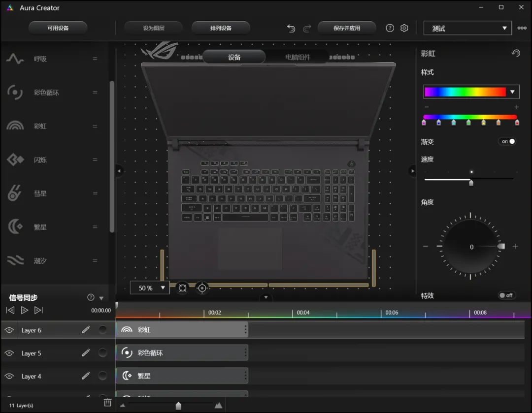532x413 pixels.
Task: Click the redo arrow icon in toolbar
Action: (307, 29)
